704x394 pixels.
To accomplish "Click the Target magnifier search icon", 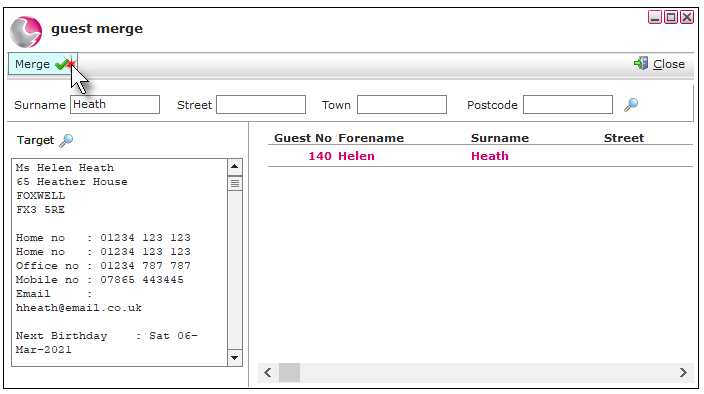I will pos(66,140).
